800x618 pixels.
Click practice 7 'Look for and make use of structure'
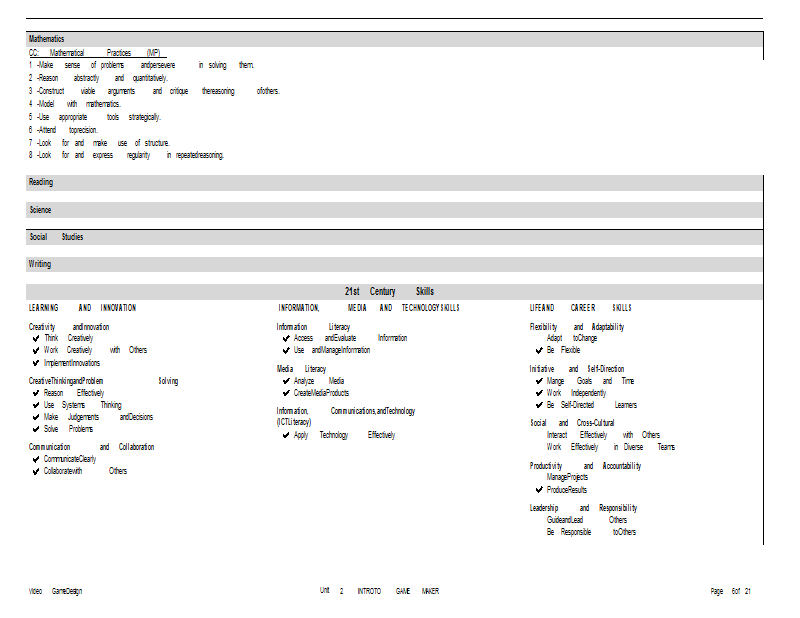pyautogui.click(x=99, y=143)
